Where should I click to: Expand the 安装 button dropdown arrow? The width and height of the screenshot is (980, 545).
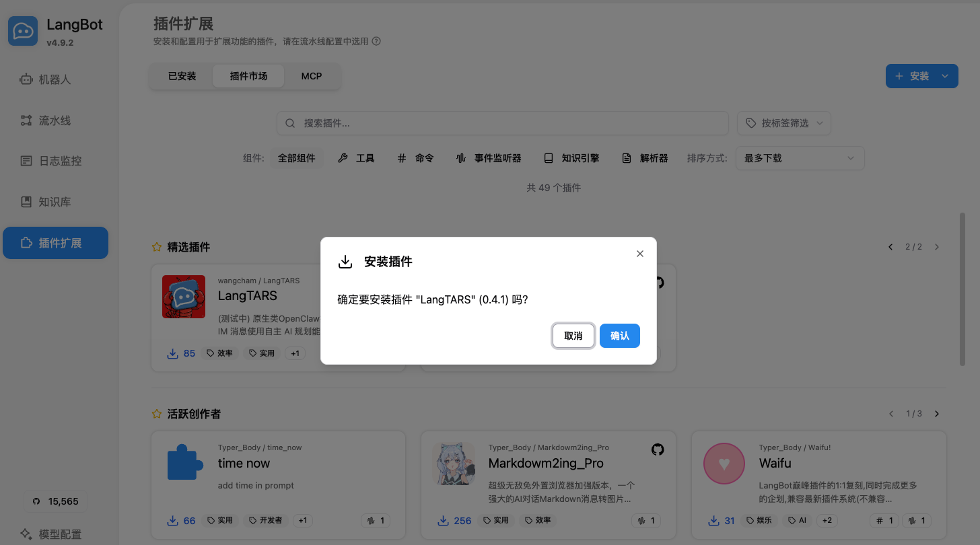[944, 76]
